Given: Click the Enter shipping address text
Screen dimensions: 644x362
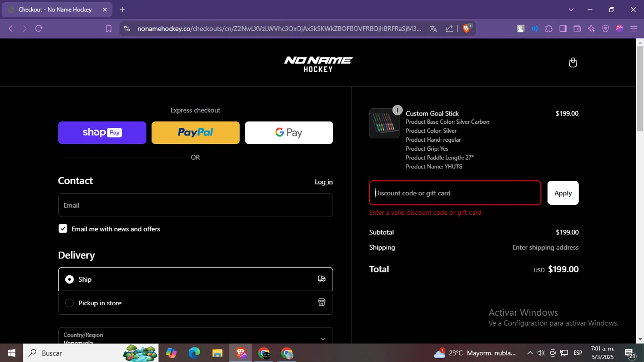Looking at the screenshot, I should (545, 247).
